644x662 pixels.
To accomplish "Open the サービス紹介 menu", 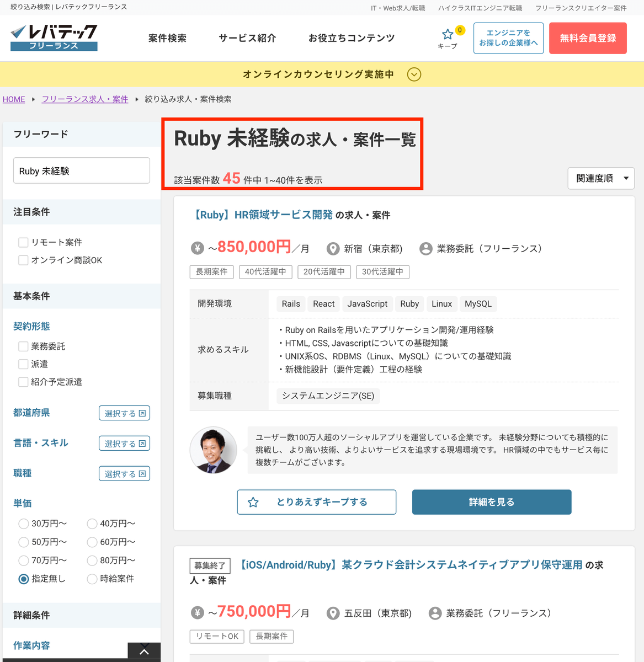I will [247, 38].
